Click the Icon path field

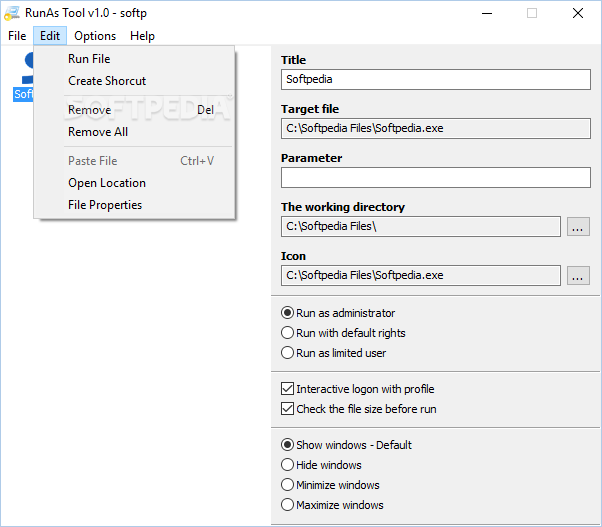click(x=421, y=275)
